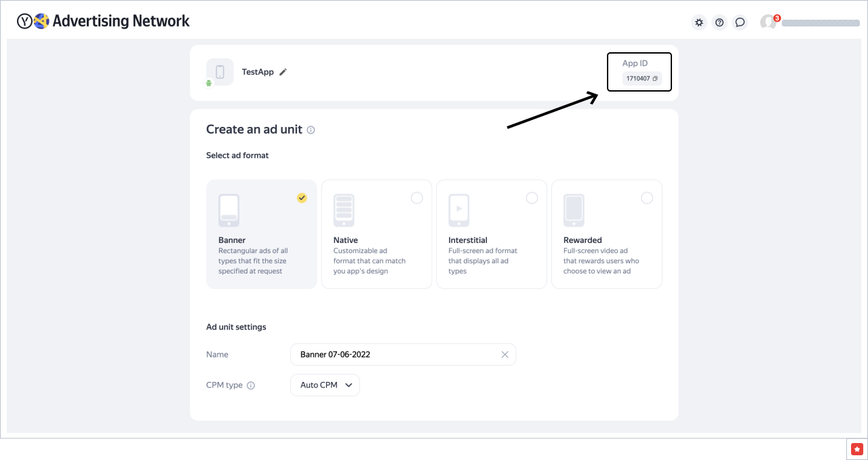This screenshot has height=460, width=868.
Task: Open the help question-mark icon
Action: click(719, 22)
